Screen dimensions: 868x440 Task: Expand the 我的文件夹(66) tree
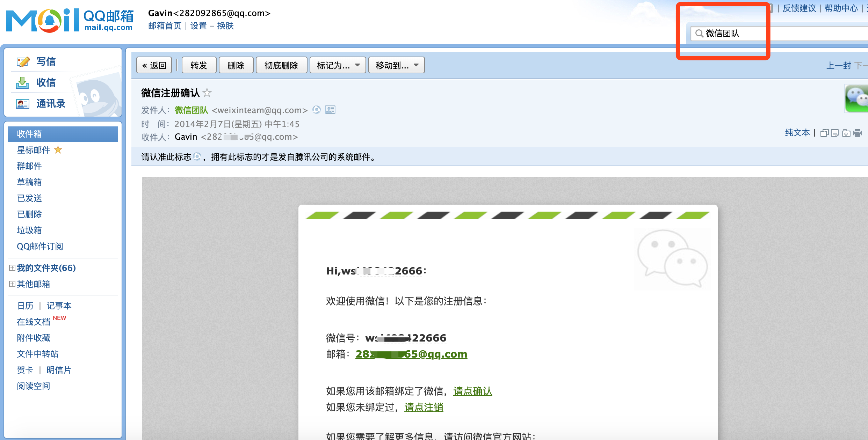point(12,268)
